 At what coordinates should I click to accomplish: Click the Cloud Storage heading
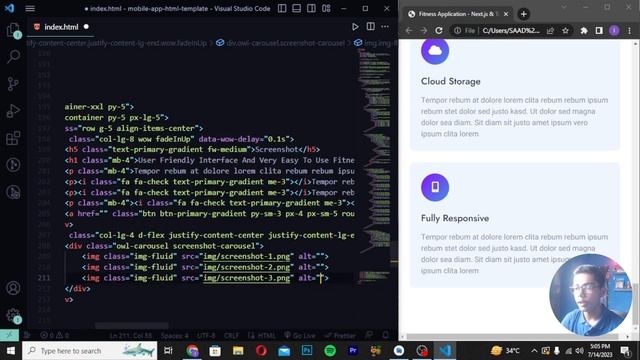coord(451,81)
